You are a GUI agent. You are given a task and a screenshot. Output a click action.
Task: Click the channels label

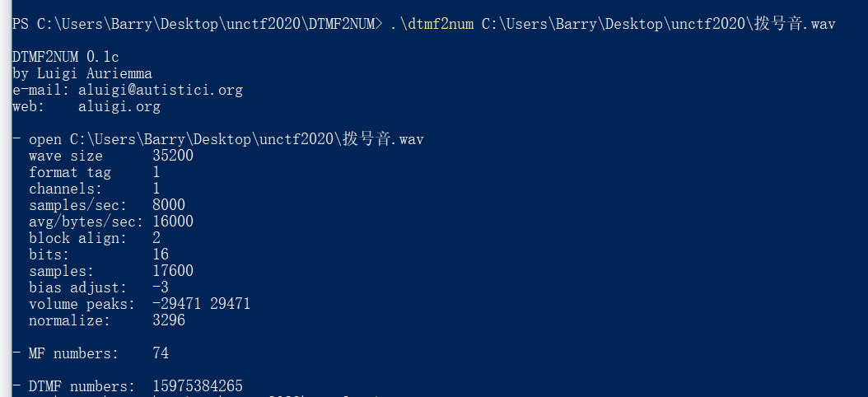(x=65, y=189)
